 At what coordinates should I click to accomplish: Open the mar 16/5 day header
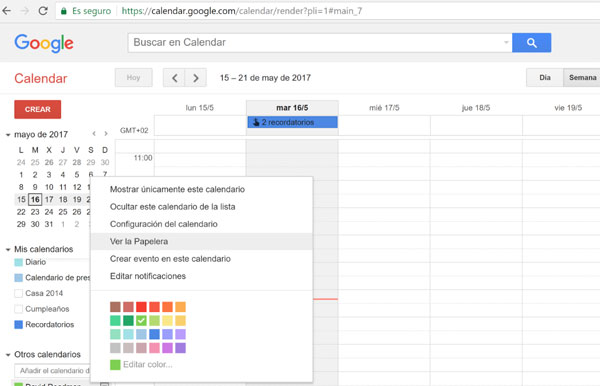[292, 108]
